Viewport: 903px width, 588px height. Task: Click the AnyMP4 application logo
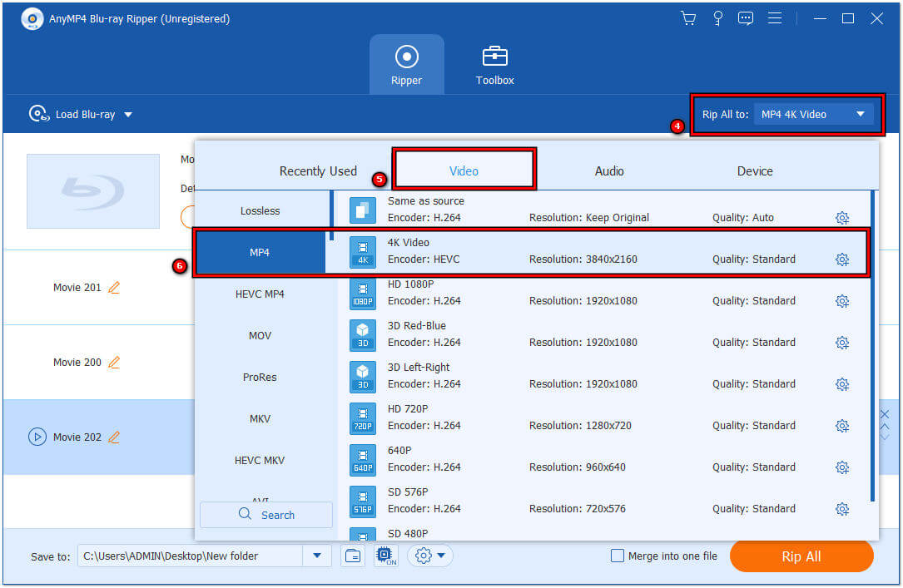point(32,19)
